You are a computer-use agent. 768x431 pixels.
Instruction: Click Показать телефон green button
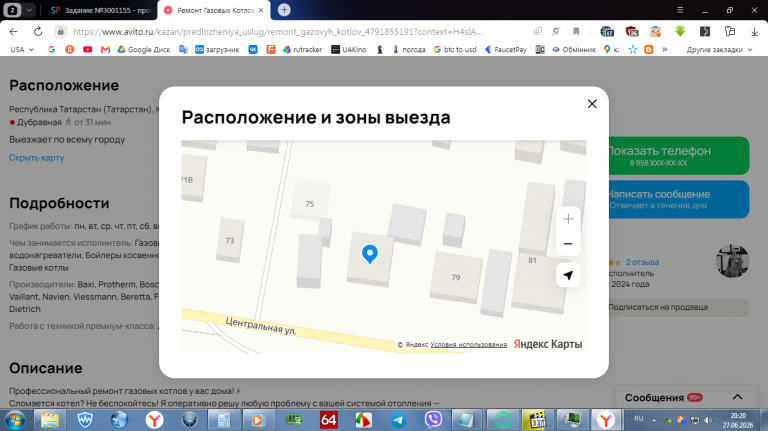(679, 155)
